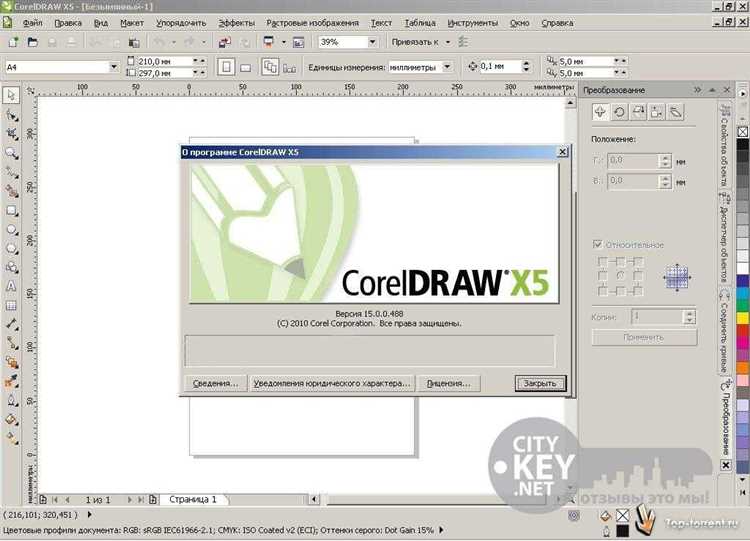Open the Файл menu

[32, 23]
